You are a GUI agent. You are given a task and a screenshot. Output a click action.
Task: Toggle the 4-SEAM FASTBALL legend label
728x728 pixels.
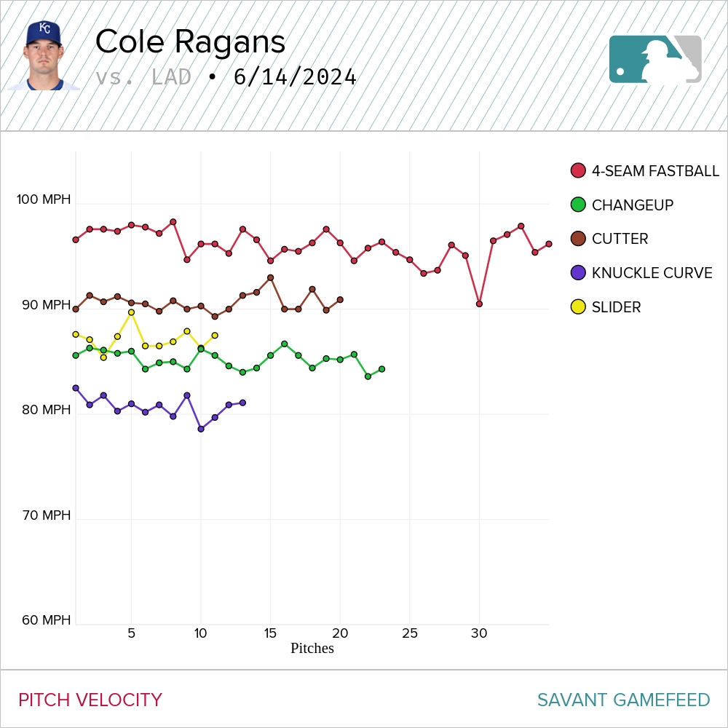[655, 171]
